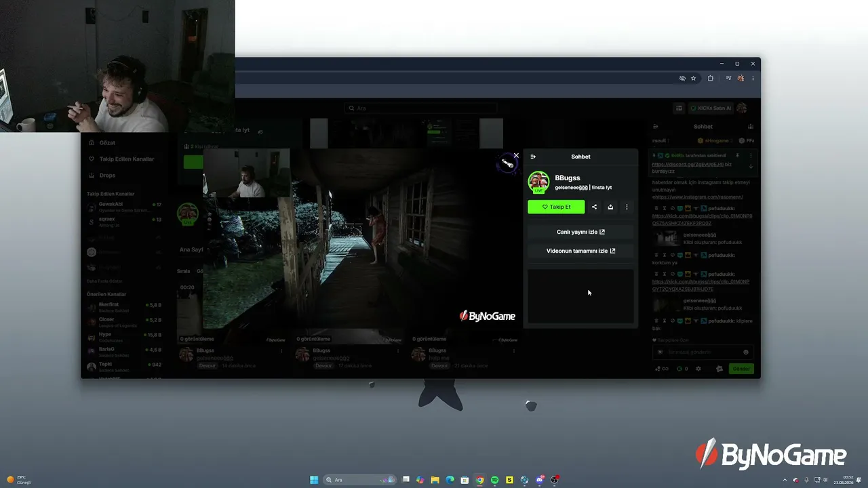Open Drops in the Kick sidebar
This screenshot has width=868, height=488.
click(107, 176)
